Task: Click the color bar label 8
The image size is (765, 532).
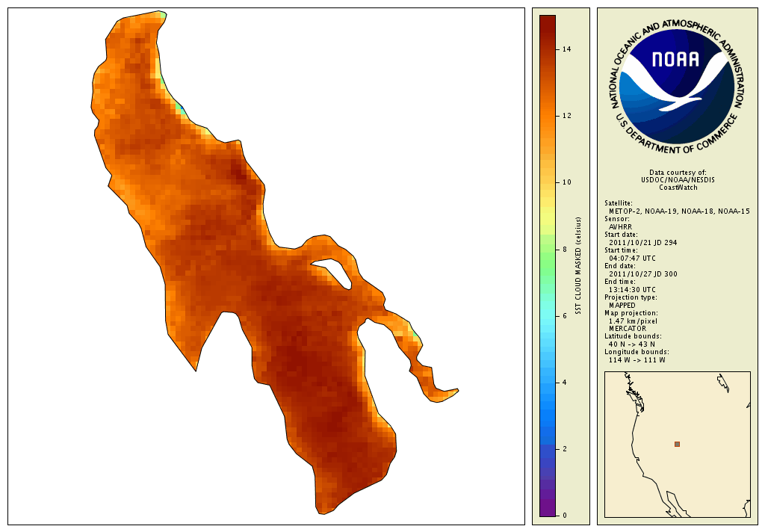Action: [565, 250]
